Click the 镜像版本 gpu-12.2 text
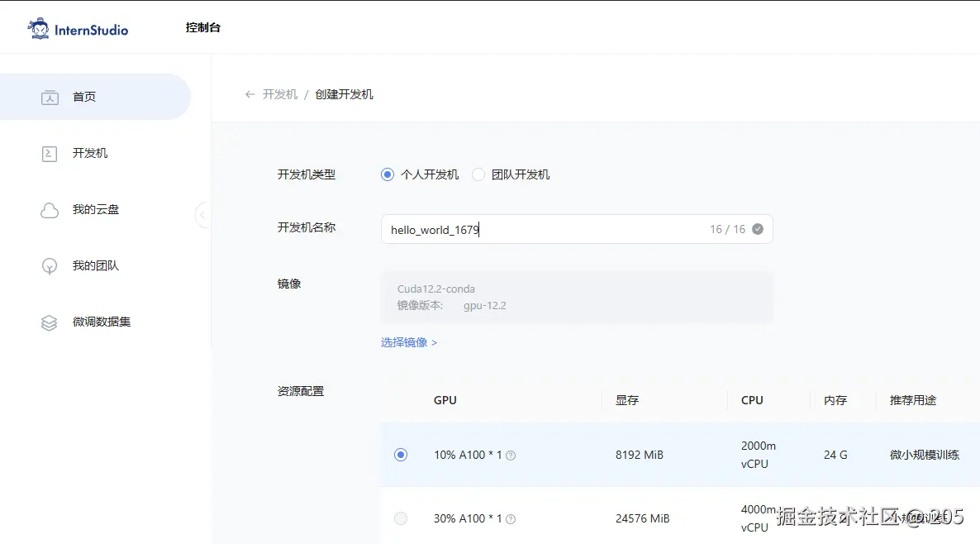The image size is (980, 544). pos(452,306)
